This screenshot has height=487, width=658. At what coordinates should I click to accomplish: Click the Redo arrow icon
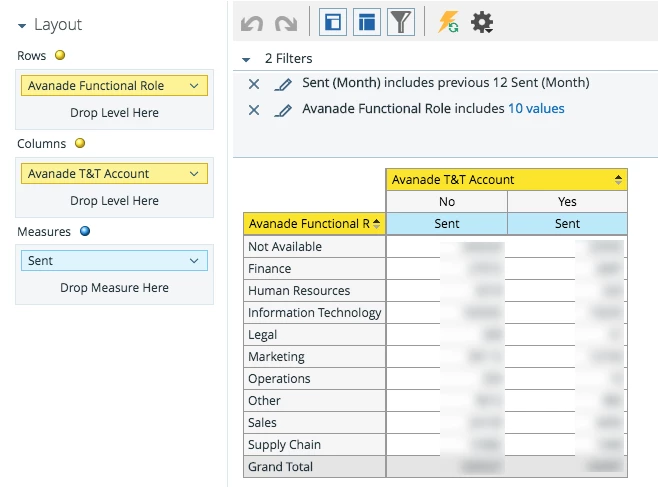click(x=286, y=23)
